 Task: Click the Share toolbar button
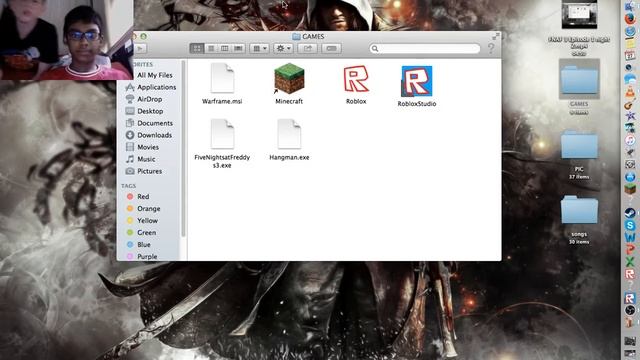pos(307,49)
